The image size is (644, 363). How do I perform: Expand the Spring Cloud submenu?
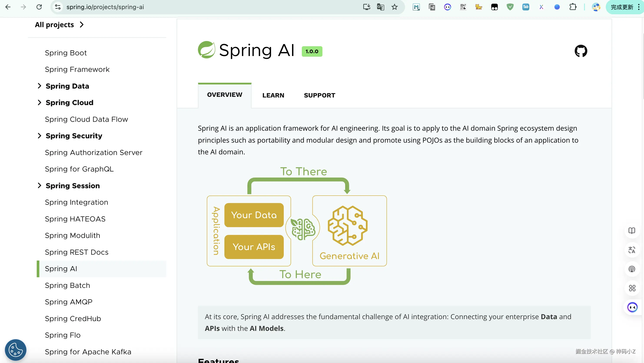pos(39,102)
